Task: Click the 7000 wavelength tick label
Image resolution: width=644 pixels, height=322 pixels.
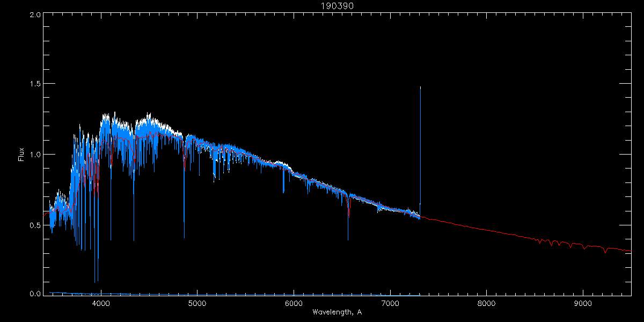Action: point(390,304)
